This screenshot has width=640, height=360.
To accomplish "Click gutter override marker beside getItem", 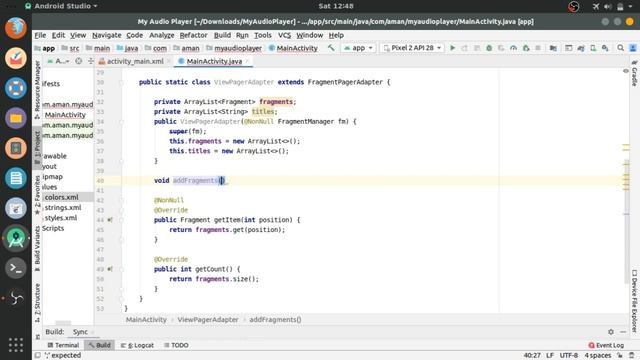I will point(110,220).
